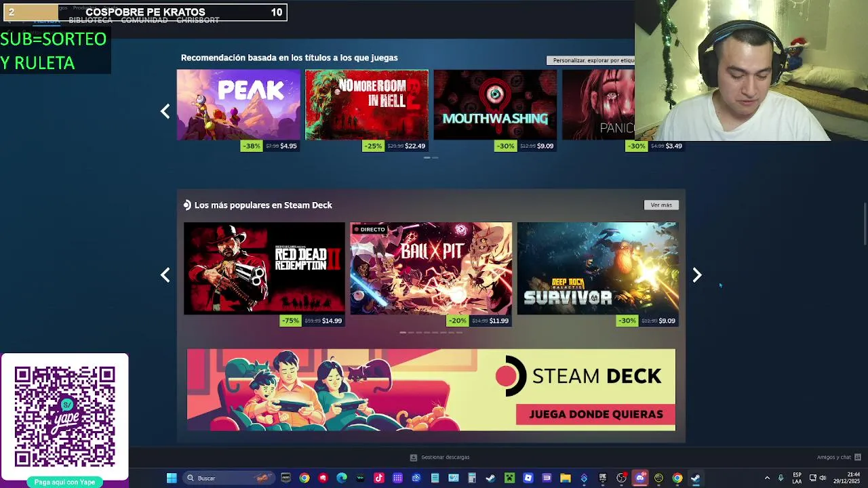
Task: Click the Windows taskbar search box
Action: (x=229, y=478)
